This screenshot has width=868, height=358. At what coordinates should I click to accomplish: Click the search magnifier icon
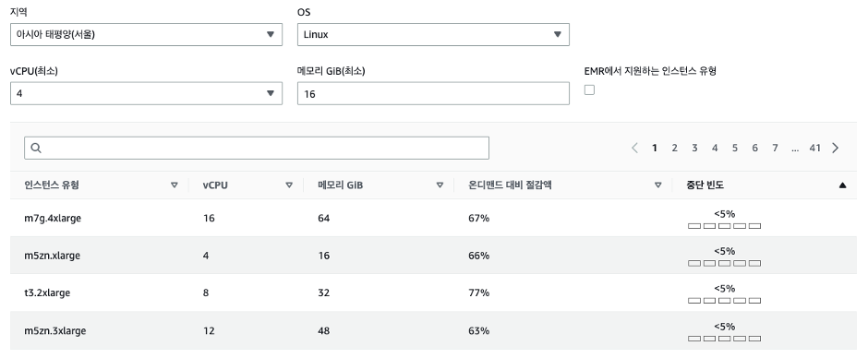click(x=37, y=148)
